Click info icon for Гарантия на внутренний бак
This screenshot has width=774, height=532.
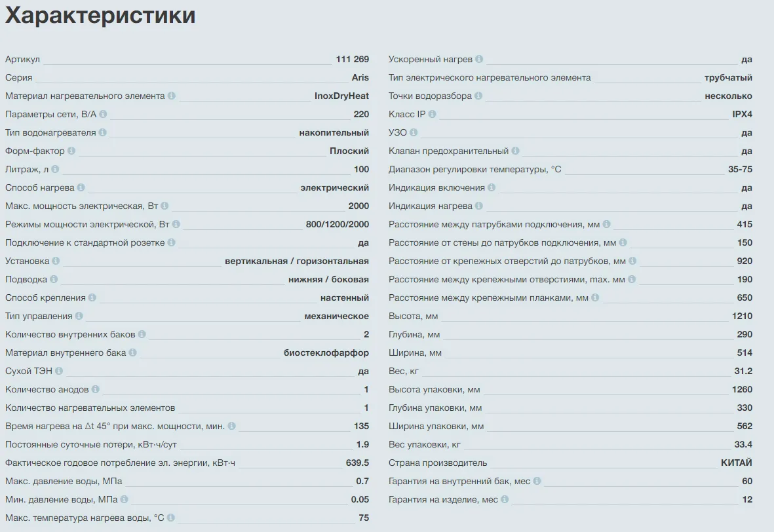click(x=537, y=481)
